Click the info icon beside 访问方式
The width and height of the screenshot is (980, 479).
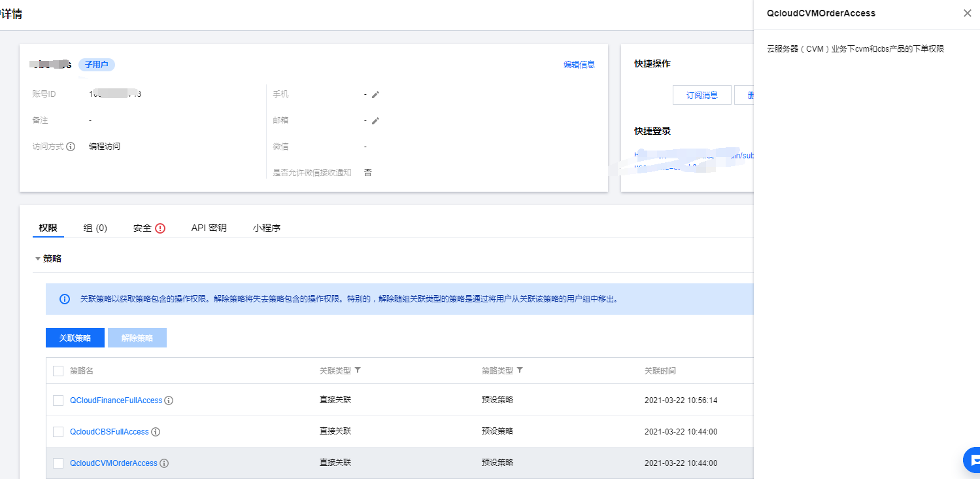pyautogui.click(x=71, y=147)
